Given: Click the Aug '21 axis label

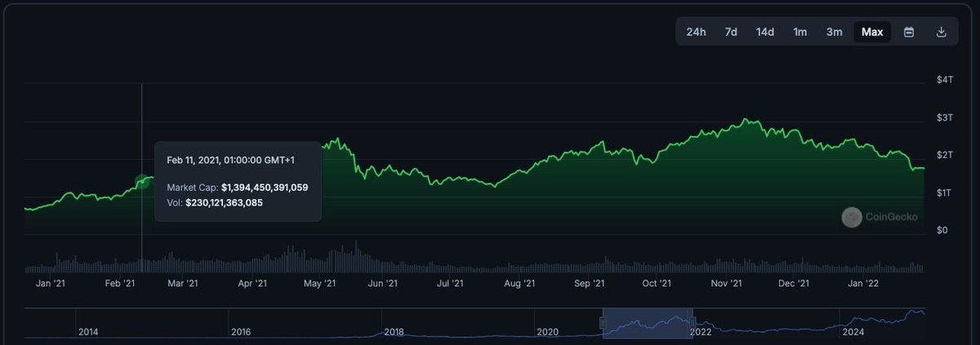Looking at the screenshot, I should click(x=519, y=283).
